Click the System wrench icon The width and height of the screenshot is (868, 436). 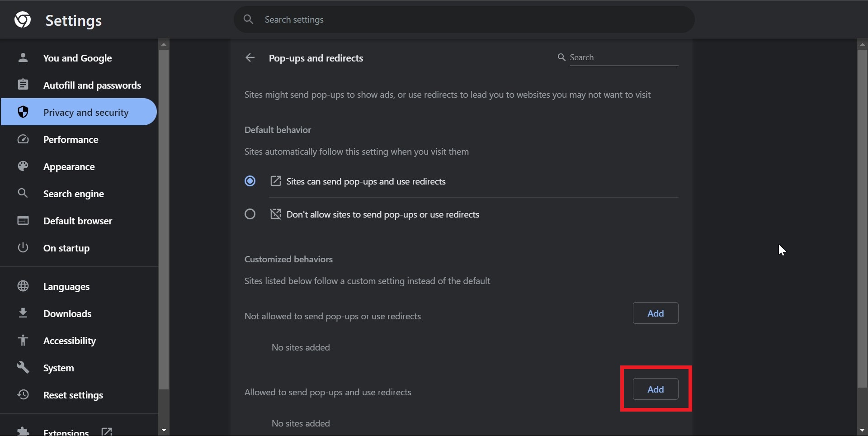pos(23,367)
